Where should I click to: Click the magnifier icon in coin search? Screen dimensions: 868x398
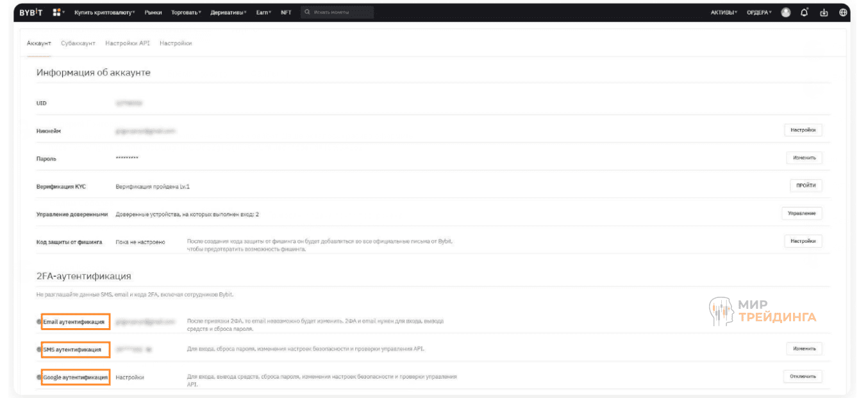tap(307, 12)
